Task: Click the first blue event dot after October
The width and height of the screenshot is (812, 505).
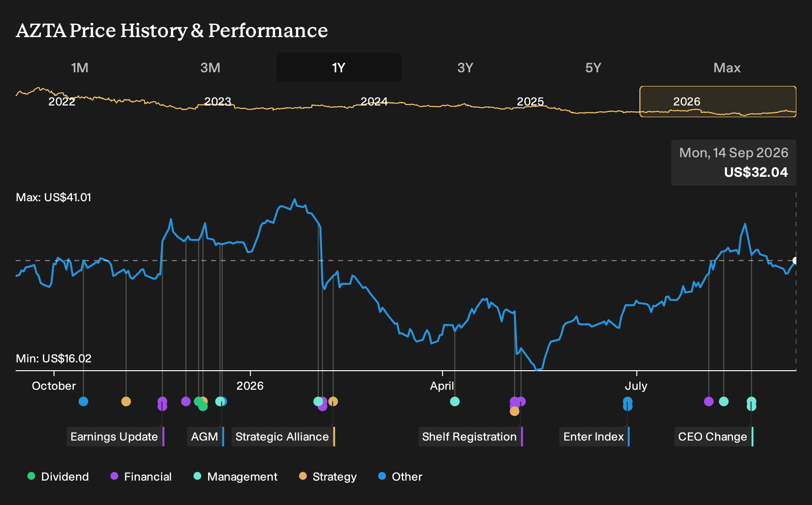Action: point(84,401)
